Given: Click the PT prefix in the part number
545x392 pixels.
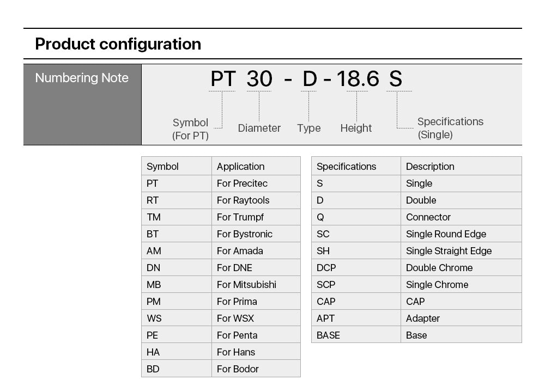Looking at the screenshot, I should [223, 79].
